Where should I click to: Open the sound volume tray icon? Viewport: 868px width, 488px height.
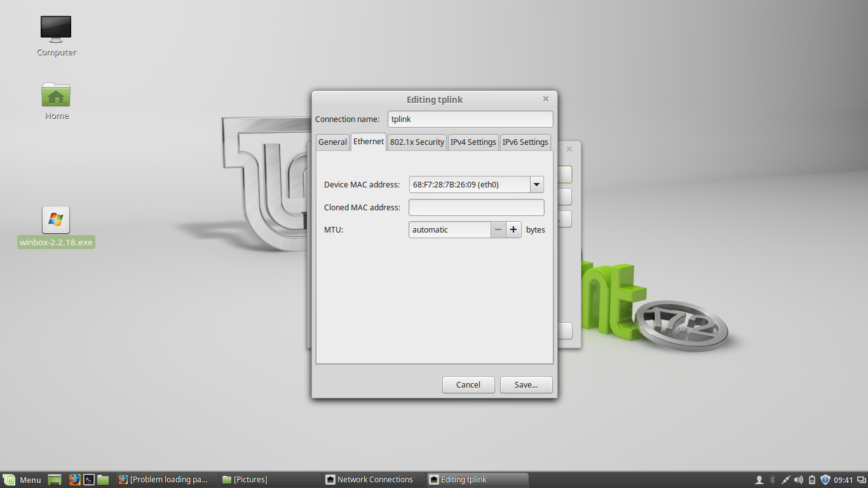[x=799, y=480]
